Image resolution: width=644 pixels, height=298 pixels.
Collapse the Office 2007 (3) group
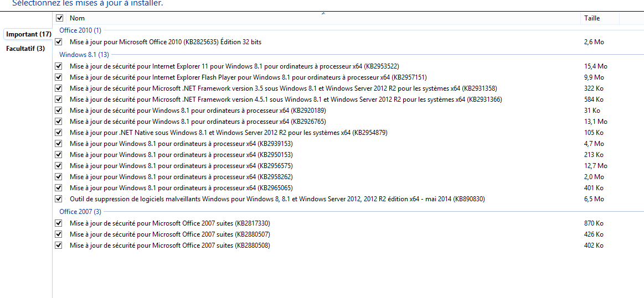[x=80, y=212]
